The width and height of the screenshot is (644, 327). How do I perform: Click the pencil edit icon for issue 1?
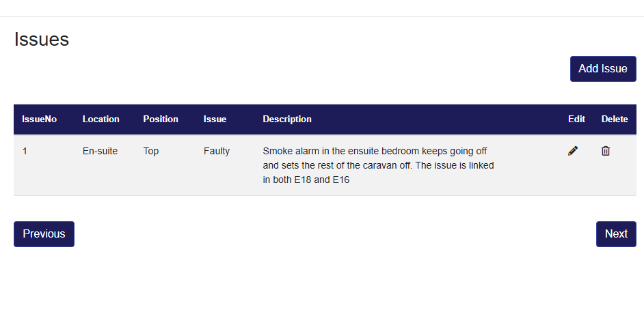pyautogui.click(x=573, y=151)
